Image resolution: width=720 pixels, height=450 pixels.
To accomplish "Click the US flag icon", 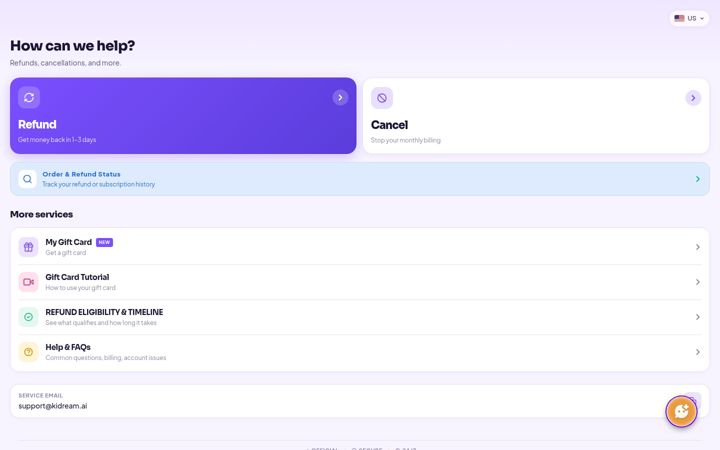I will click(x=679, y=18).
